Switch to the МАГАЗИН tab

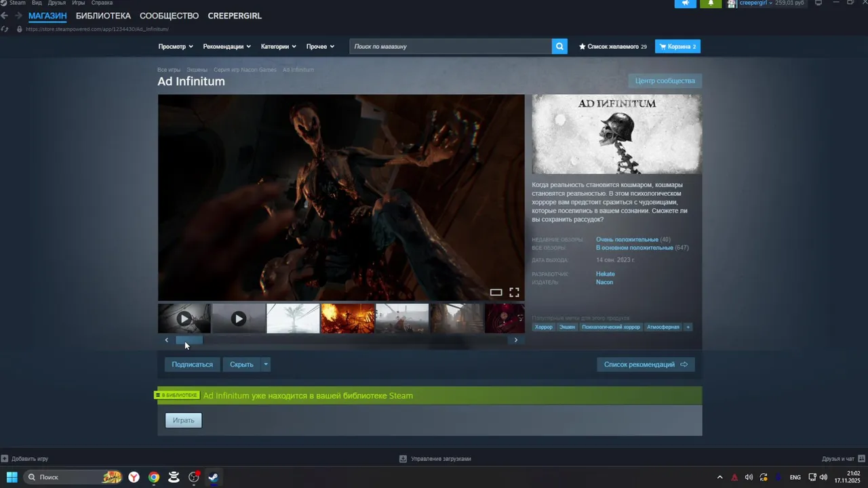click(47, 16)
